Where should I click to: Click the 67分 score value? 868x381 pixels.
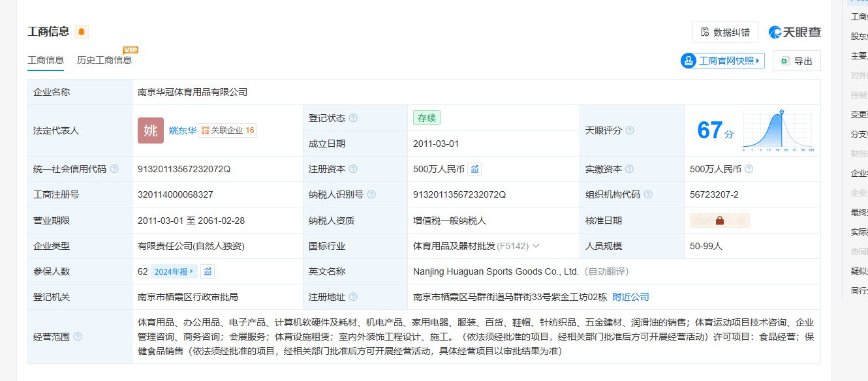pos(715,130)
